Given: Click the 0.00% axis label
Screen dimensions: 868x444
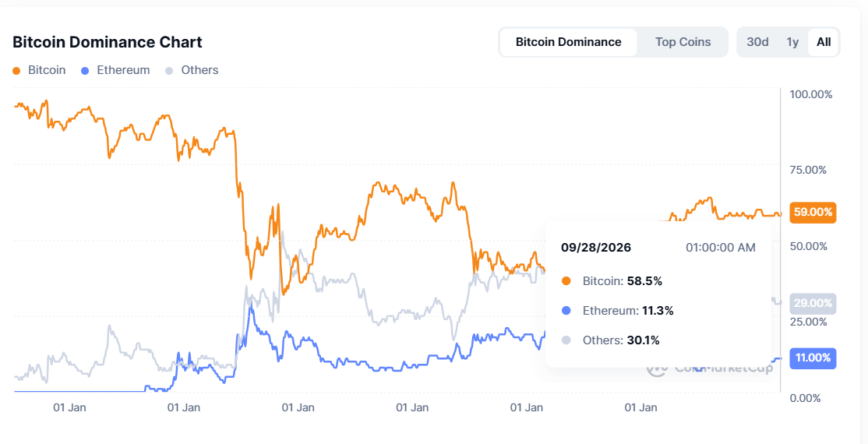Looking at the screenshot, I should click(x=806, y=399).
